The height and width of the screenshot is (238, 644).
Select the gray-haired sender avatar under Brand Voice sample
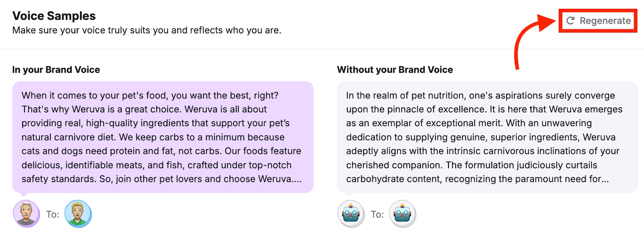tap(26, 214)
